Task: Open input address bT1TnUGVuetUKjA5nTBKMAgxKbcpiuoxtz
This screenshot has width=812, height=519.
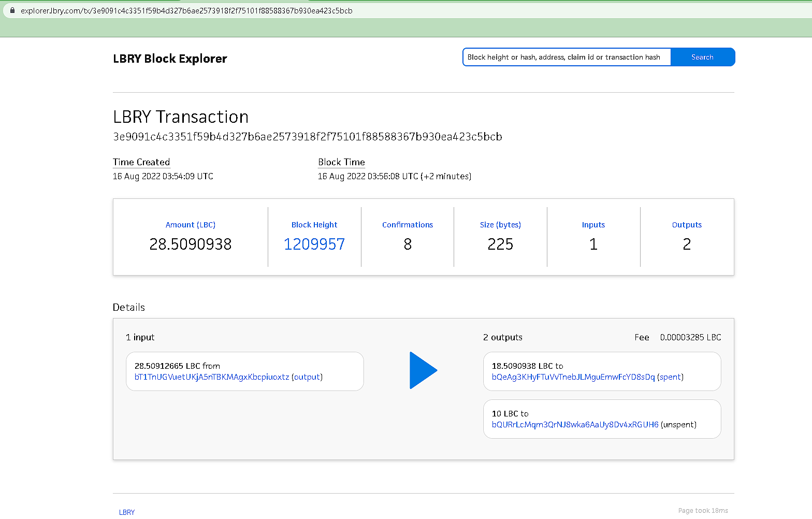Action: (212, 377)
